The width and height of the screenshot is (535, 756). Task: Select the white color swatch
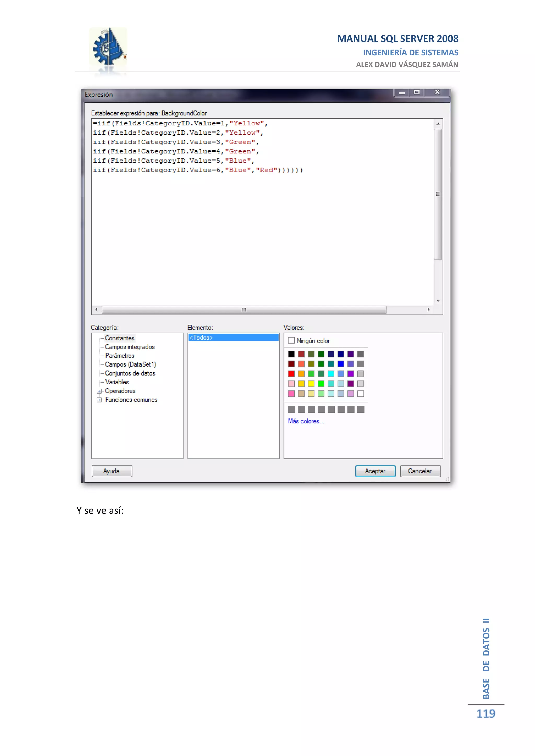tap(361, 393)
